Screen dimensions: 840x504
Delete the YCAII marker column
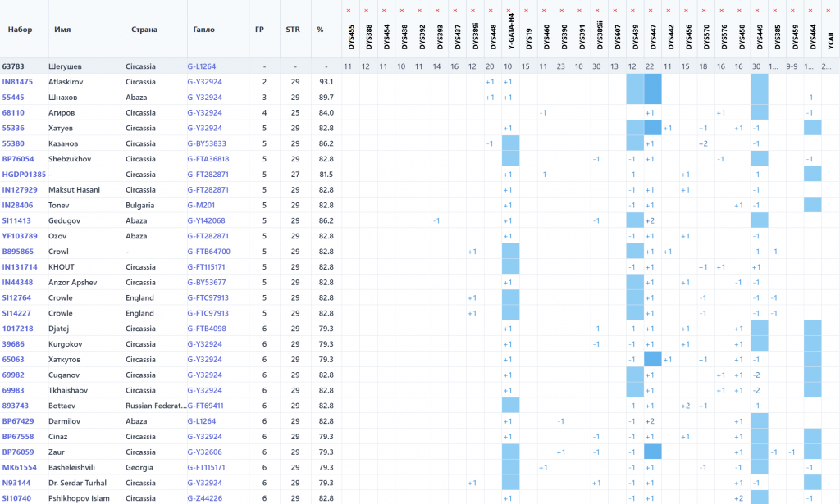(x=829, y=11)
